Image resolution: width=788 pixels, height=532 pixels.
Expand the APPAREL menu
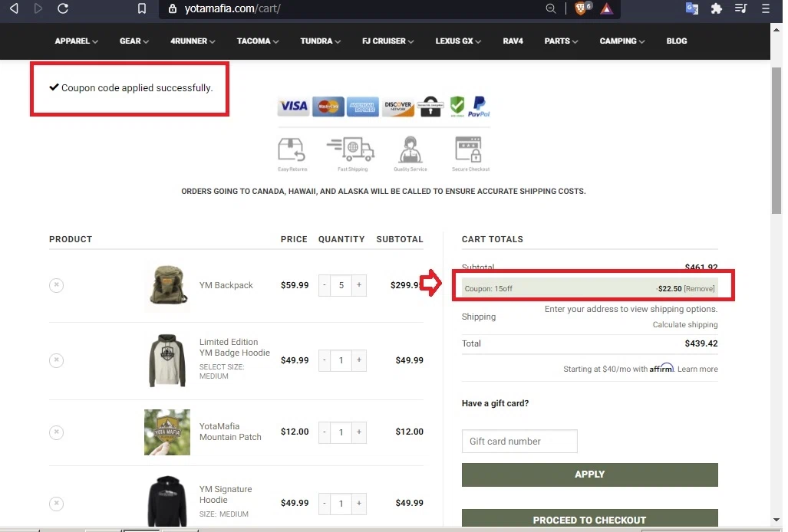point(77,41)
